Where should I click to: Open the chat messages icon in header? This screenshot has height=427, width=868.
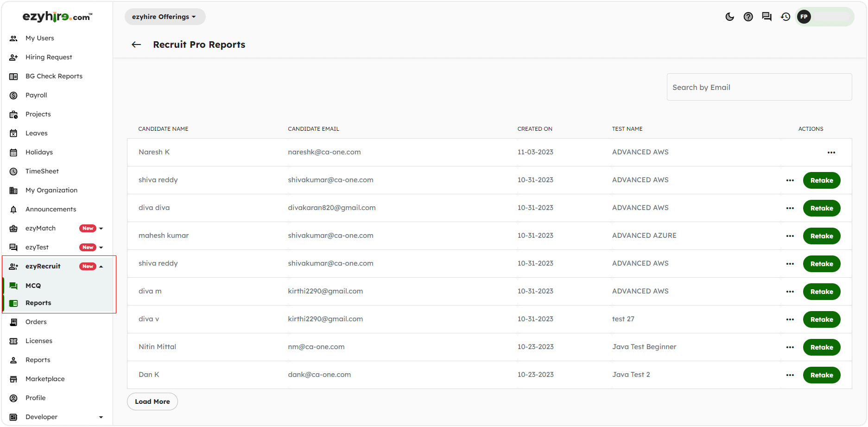pyautogui.click(x=767, y=17)
